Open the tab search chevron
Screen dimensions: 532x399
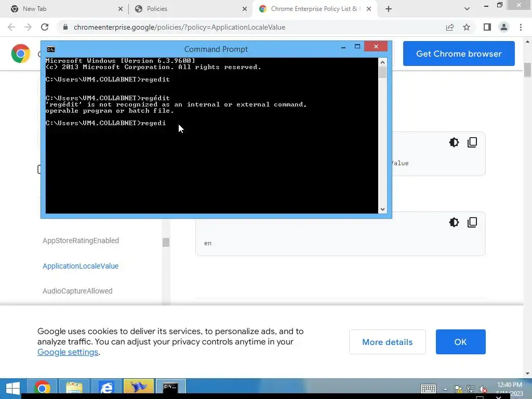(467, 9)
